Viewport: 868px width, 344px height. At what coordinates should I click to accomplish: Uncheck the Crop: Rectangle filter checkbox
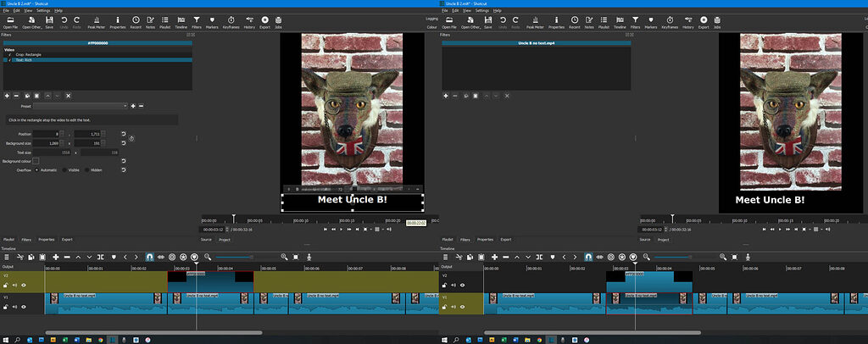click(9, 54)
